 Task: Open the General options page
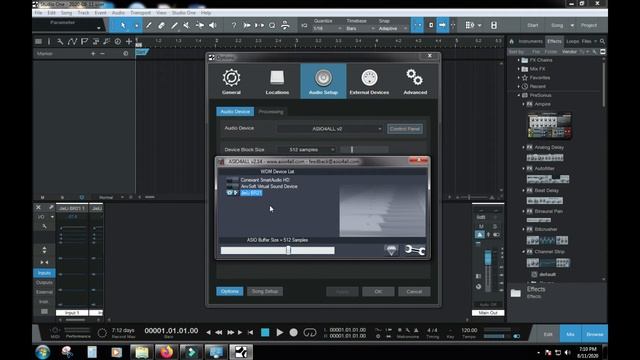[x=231, y=81]
